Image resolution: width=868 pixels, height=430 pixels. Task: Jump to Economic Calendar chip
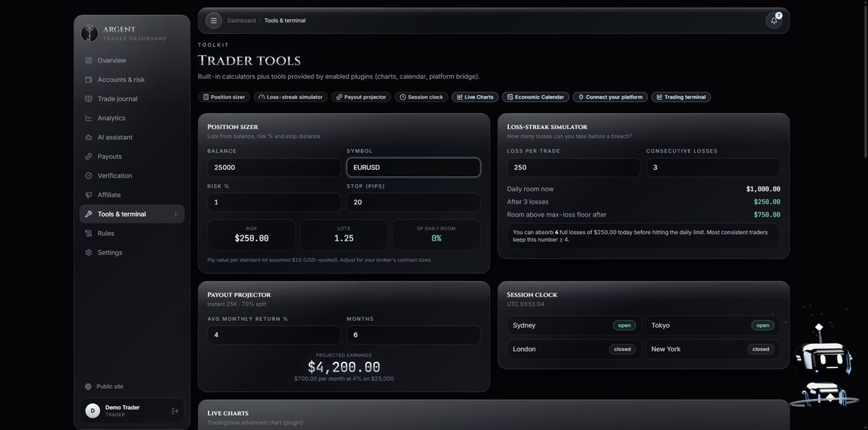pyautogui.click(x=536, y=97)
